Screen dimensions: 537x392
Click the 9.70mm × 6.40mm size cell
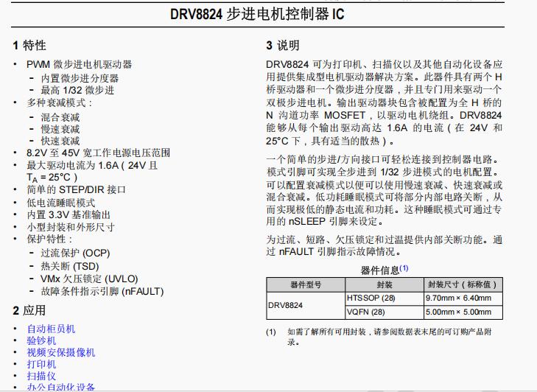457,298
